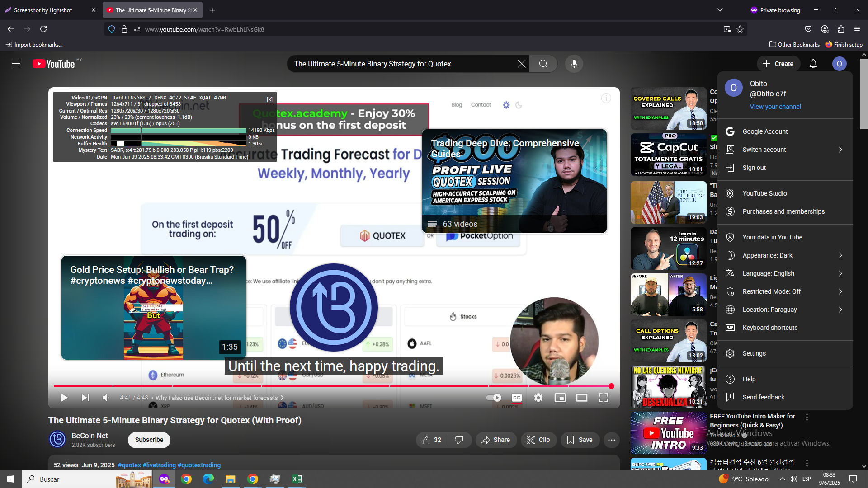Screen dimensions: 868x488
Task: Open the Covered Calls Explained video thumbnail
Action: pos(669,108)
